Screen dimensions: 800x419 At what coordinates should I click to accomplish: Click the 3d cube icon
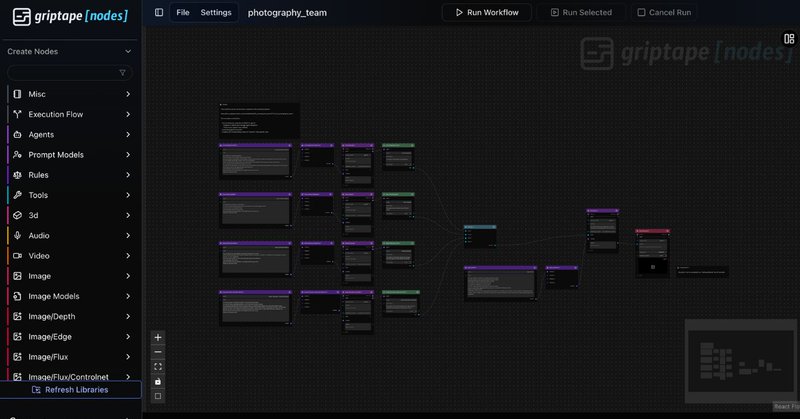17,215
